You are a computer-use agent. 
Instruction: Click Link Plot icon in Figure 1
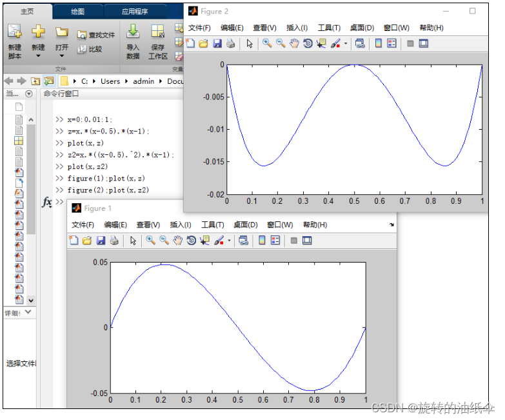click(x=244, y=241)
